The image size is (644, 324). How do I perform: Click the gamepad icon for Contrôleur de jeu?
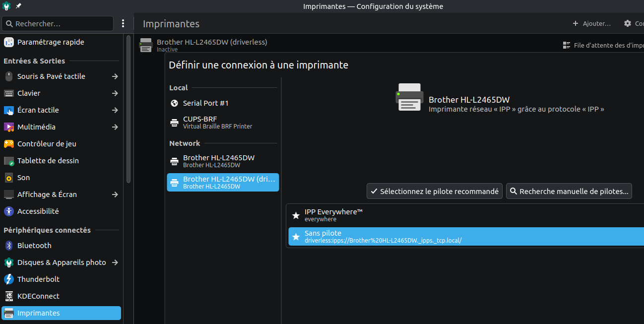(x=9, y=144)
